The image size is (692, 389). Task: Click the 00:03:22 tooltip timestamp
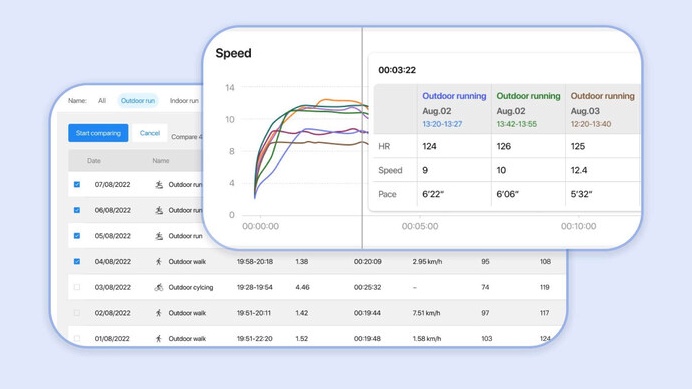pyautogui.click(x=397, y=70)
